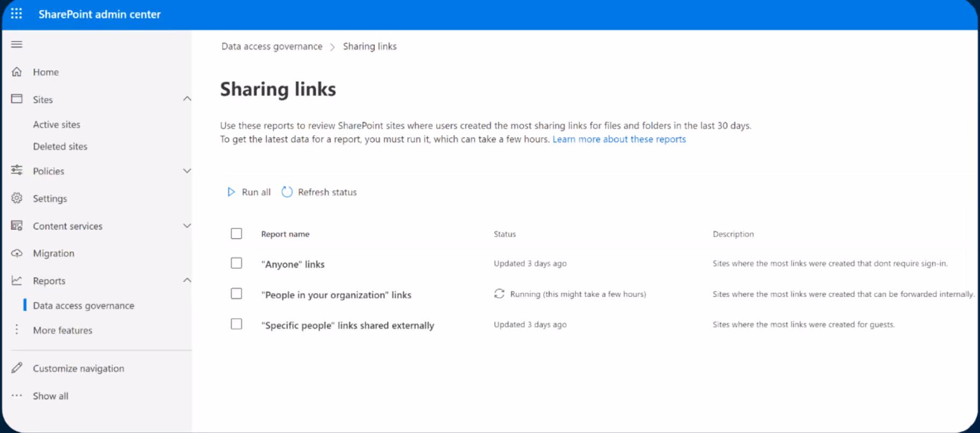Screen dimensions: 980x433
Task: Check the "People in your organization" links checkbox
Action: pos(236,294)
